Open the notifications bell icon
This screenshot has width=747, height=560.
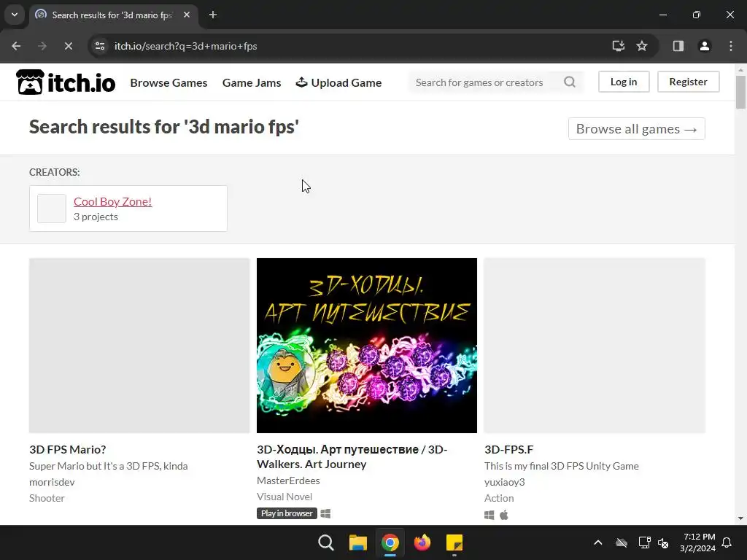727,542
